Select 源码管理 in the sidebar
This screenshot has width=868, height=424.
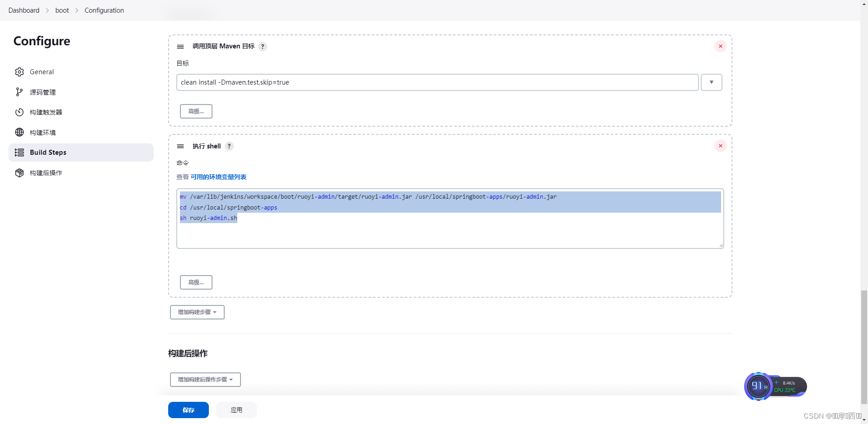click(81, 92)
